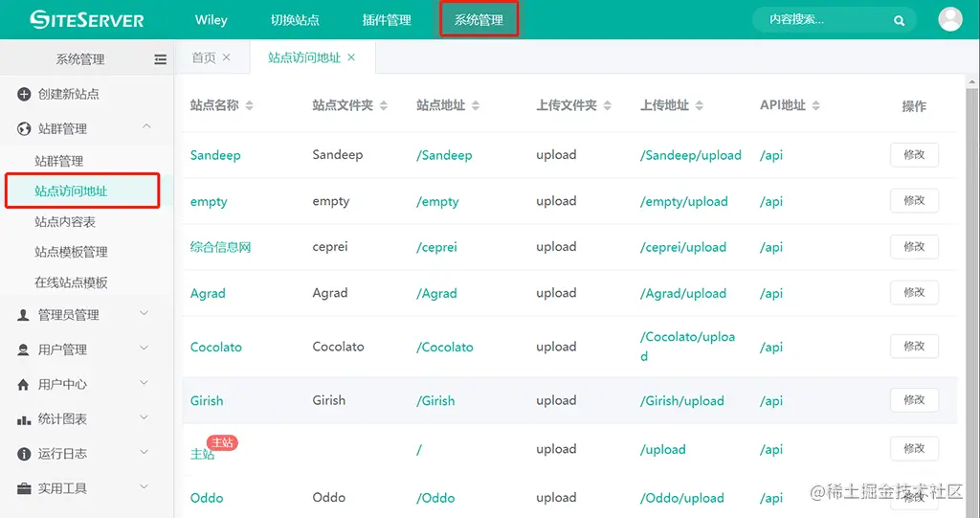Click the person icon beside 管理员管理

pyautogui.click(x=23, y=315)
